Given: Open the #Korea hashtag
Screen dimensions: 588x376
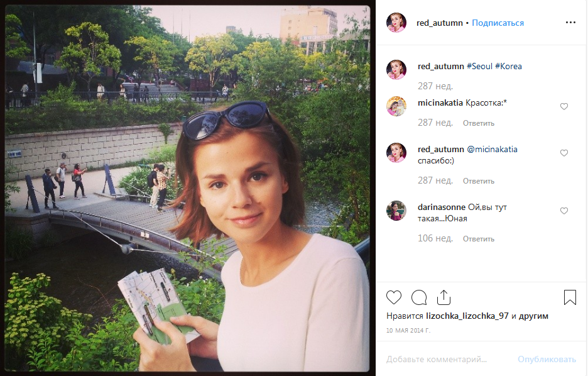Looking at the screenshot, I should (508, 67).
